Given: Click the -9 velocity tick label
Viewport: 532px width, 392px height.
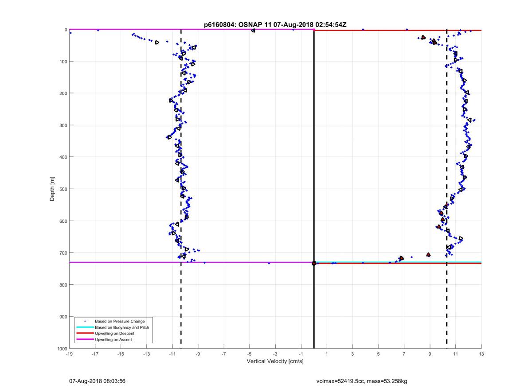Looking at the screenshot, I should (198, 354).
